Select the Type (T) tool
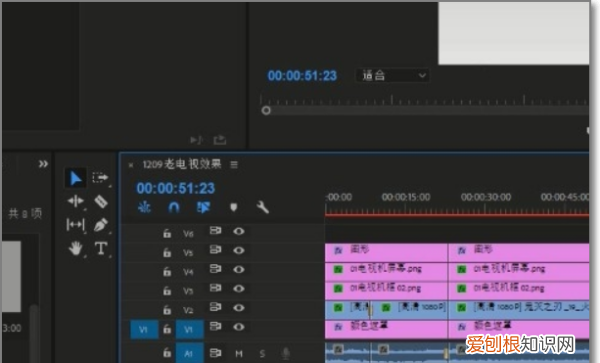The height and width of the screenshot is (363, 600). (x=101, y=248)
